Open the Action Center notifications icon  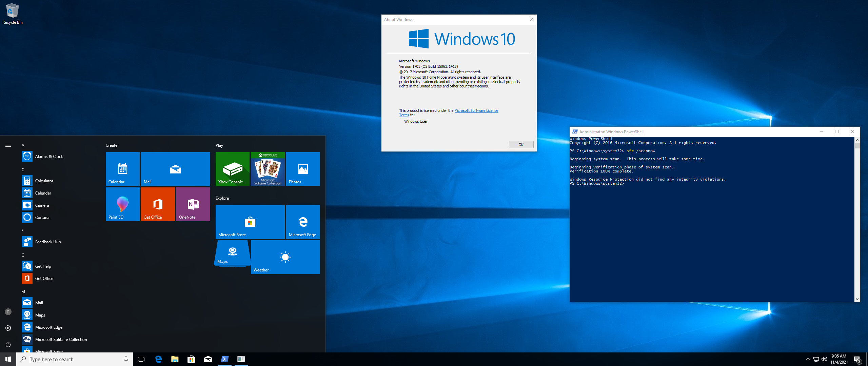coord(857,359)
